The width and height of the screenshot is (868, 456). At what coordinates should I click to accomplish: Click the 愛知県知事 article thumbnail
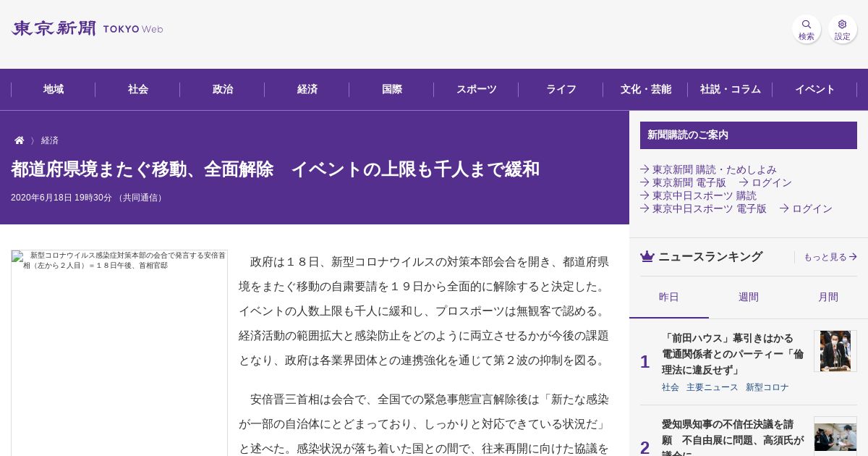point(835,436)
